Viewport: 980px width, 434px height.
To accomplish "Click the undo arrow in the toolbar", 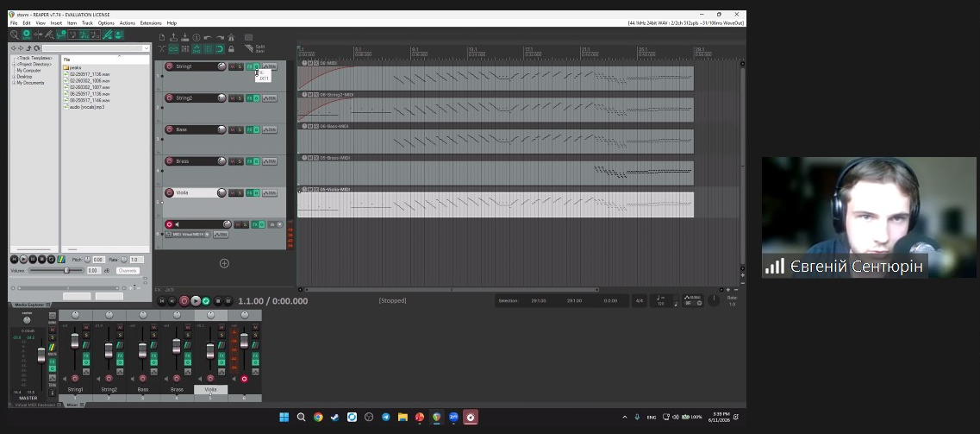I will tap(208, 37).
